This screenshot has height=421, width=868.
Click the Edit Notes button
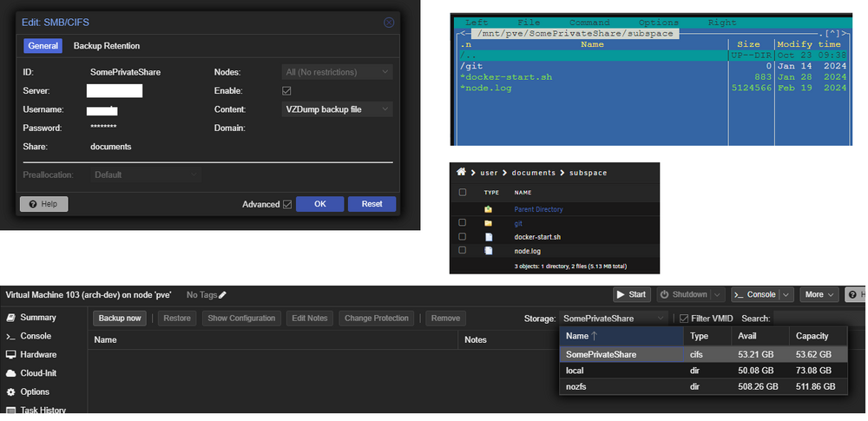pyautogui.click(x=310, y=318)
